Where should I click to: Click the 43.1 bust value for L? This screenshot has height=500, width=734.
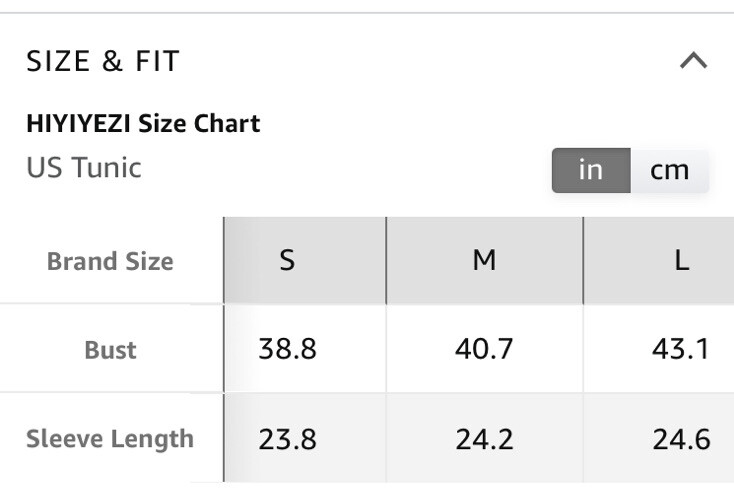pos(681,349)
